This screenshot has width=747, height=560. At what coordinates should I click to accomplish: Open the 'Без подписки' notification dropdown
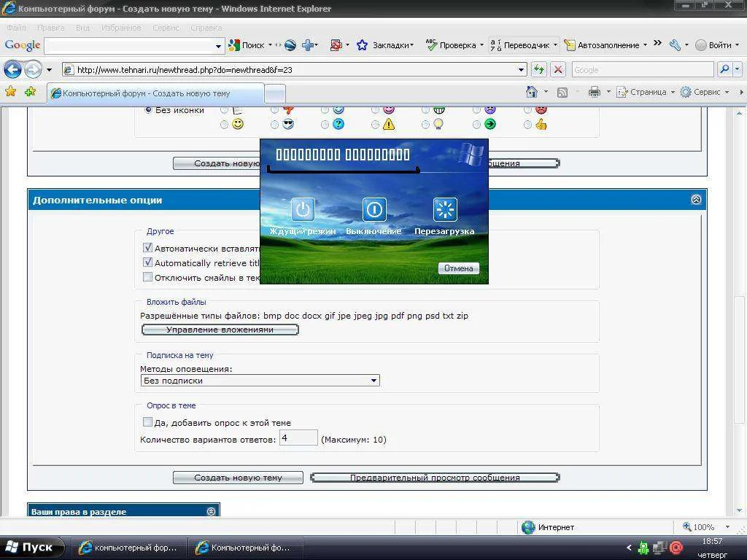tap(373, 381)
